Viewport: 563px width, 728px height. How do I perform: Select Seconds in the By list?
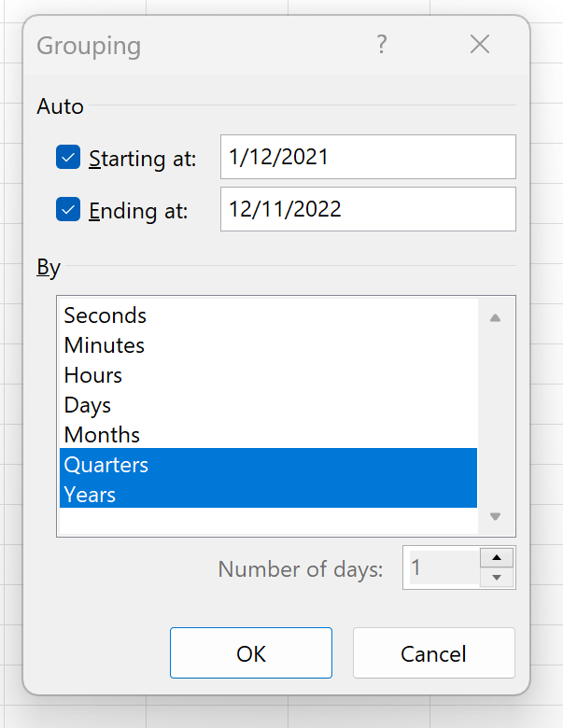coord(269,315)
